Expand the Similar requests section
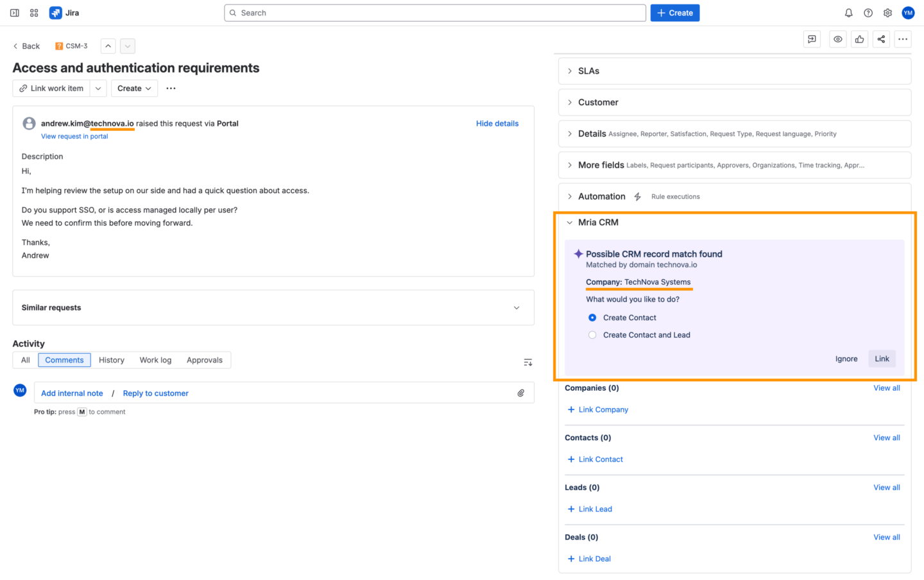This screenshot has height=580, width=924. [x=516, y=307]
